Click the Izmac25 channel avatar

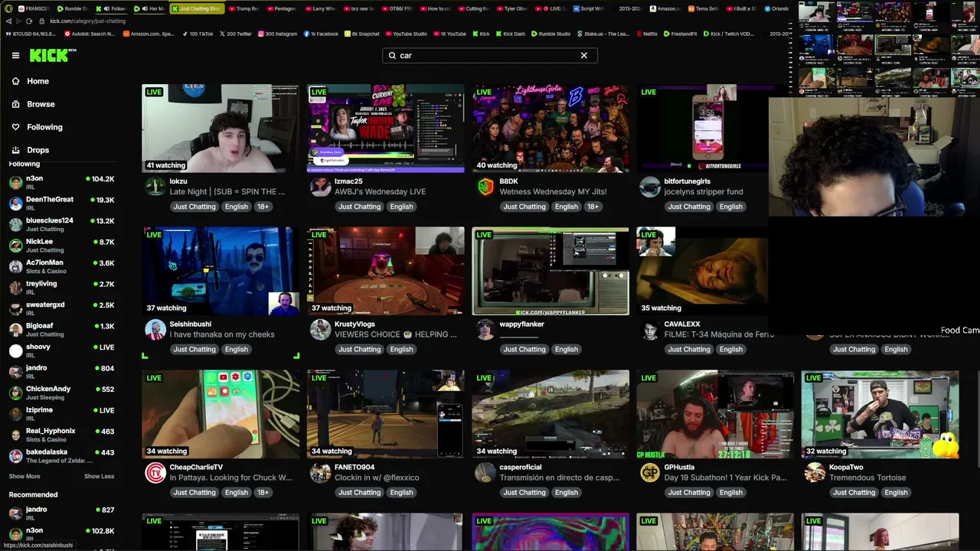click(x=321, y=187)
